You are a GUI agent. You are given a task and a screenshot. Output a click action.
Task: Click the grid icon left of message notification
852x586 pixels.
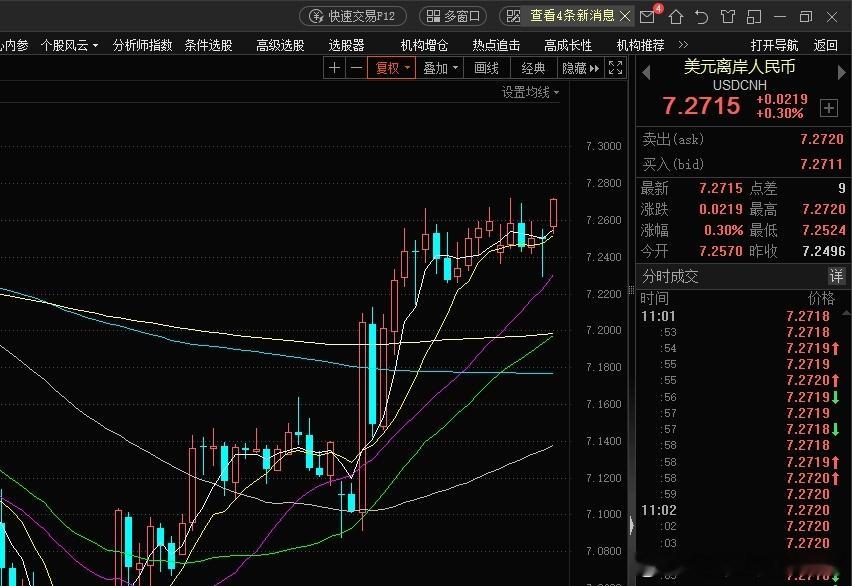(513, 16)
